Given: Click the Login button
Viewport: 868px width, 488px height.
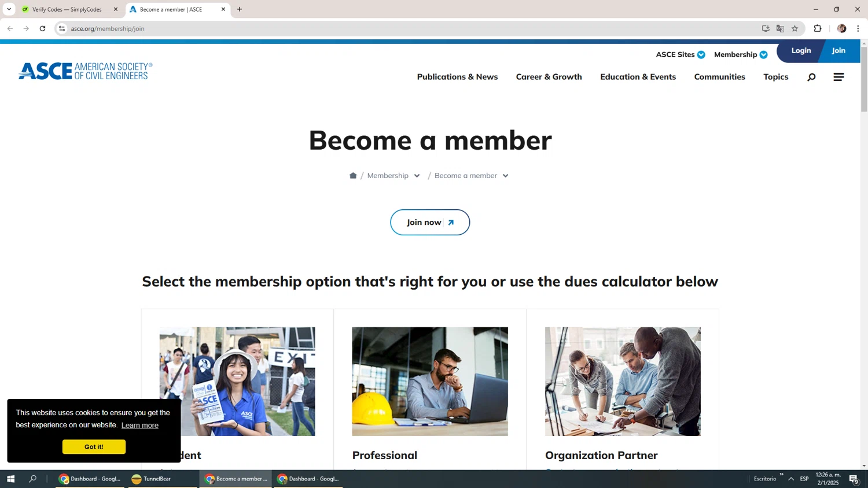Looking at the screenshot, I should click(x=801, y=51).
